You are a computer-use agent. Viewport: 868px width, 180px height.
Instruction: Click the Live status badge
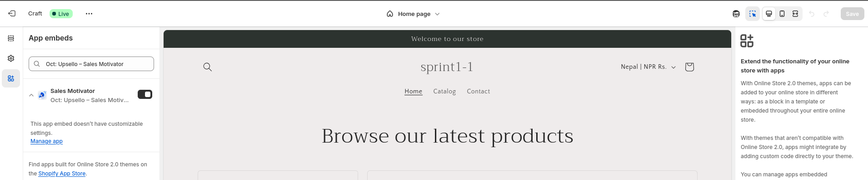click(61, 14)
